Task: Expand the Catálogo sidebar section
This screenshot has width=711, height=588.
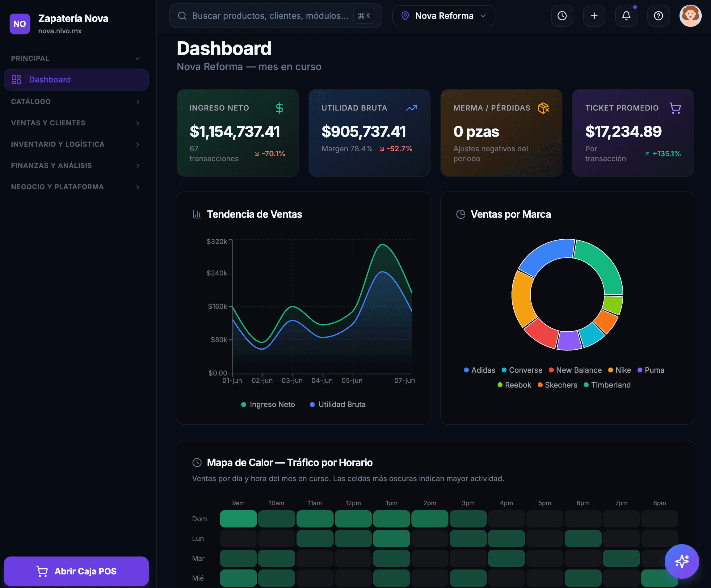Action: click(76, 102)
